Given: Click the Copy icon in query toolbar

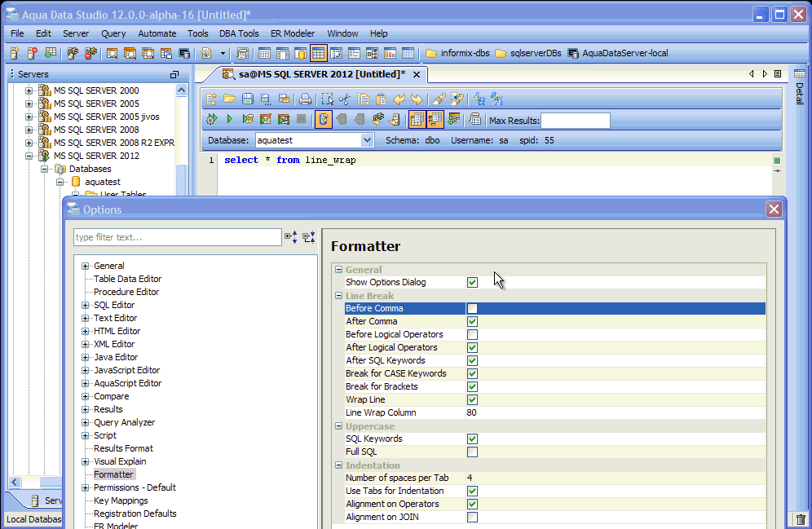Looking at the screenshot, I should tap(363, 99).
